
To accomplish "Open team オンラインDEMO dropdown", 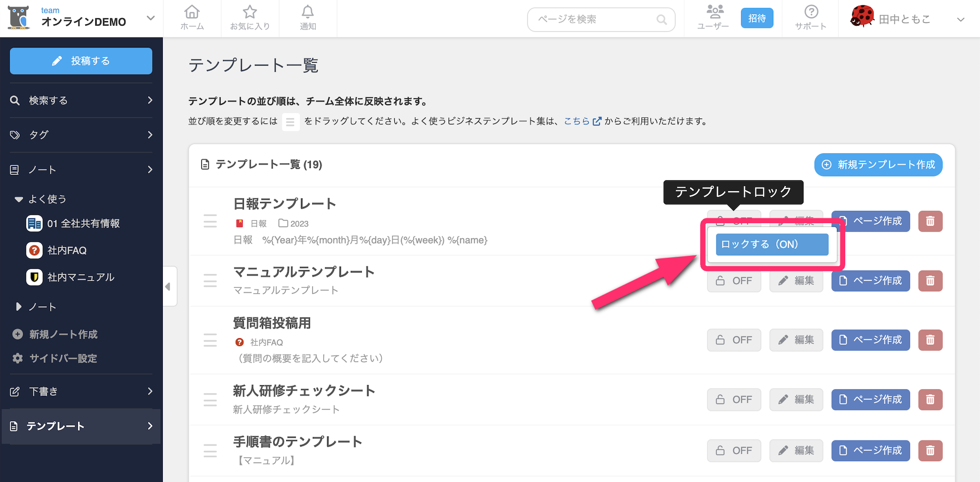I will click(x=151, y=18).
